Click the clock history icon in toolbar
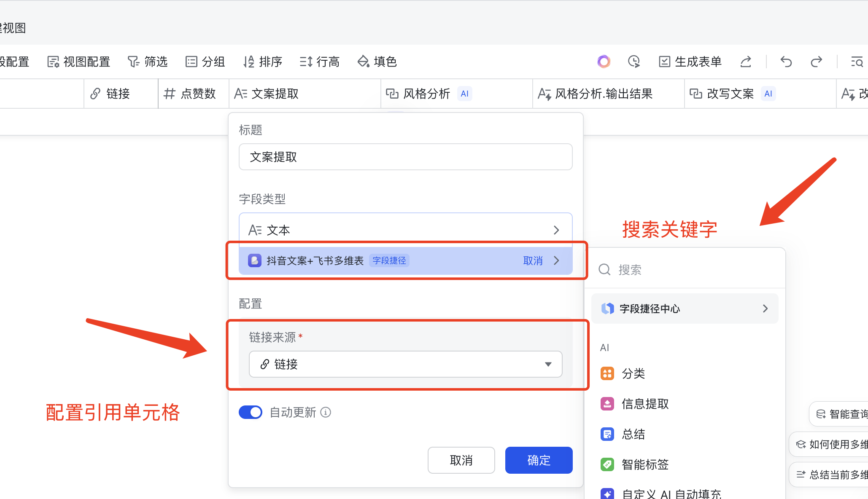This screenshot has height=499, width=868. coord(633,62)
